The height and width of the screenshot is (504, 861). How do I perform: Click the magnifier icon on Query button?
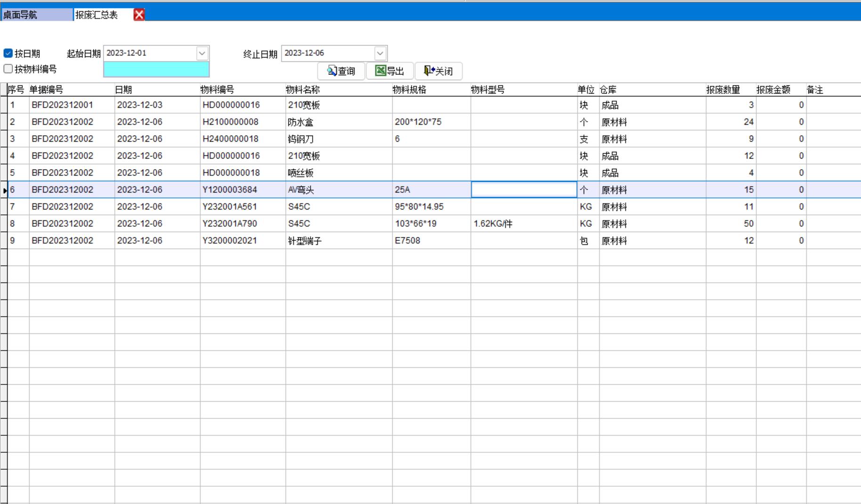tap(332, 71)
